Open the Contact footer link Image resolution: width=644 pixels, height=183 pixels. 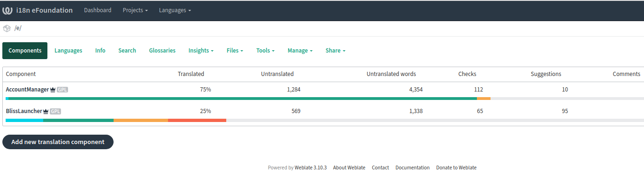380,168
